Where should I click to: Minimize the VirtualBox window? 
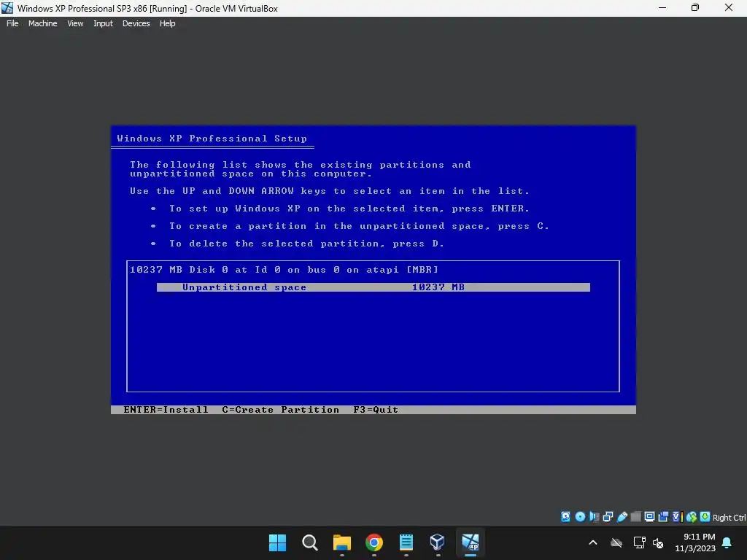662,8
